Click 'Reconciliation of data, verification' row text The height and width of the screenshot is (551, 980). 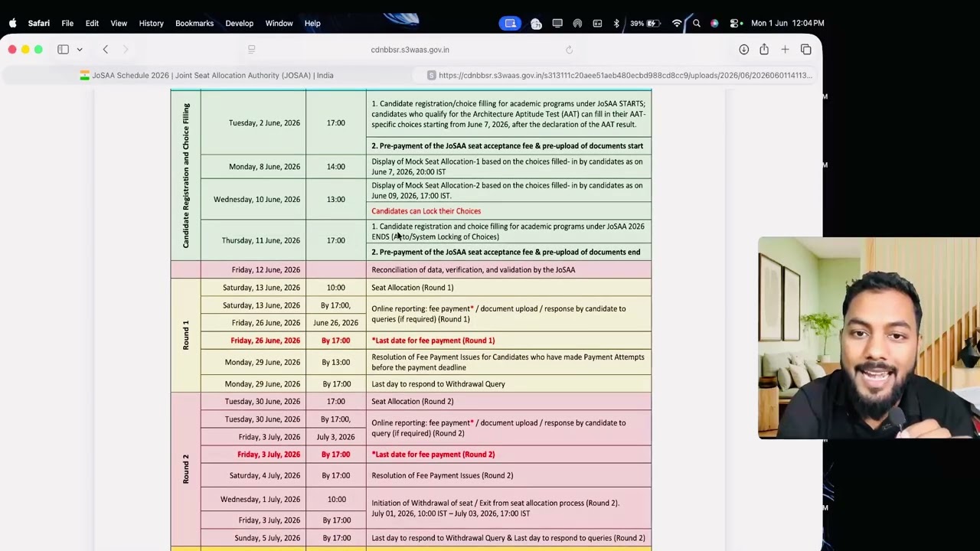473,270
